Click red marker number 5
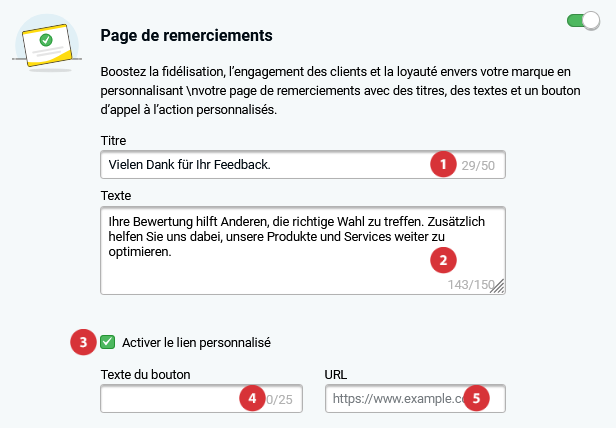The width and height of the screenshot is (616, 428). click(x=476, y=398)
